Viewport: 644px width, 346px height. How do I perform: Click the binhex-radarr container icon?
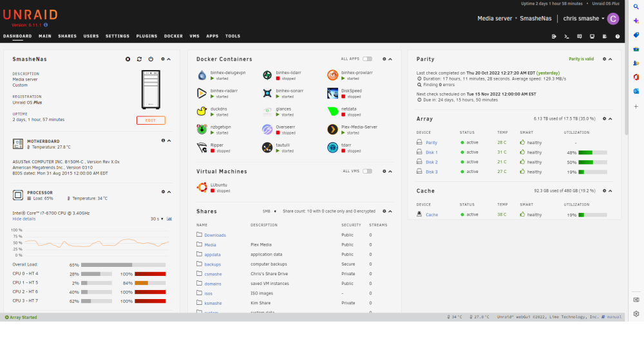click(202, 93)
